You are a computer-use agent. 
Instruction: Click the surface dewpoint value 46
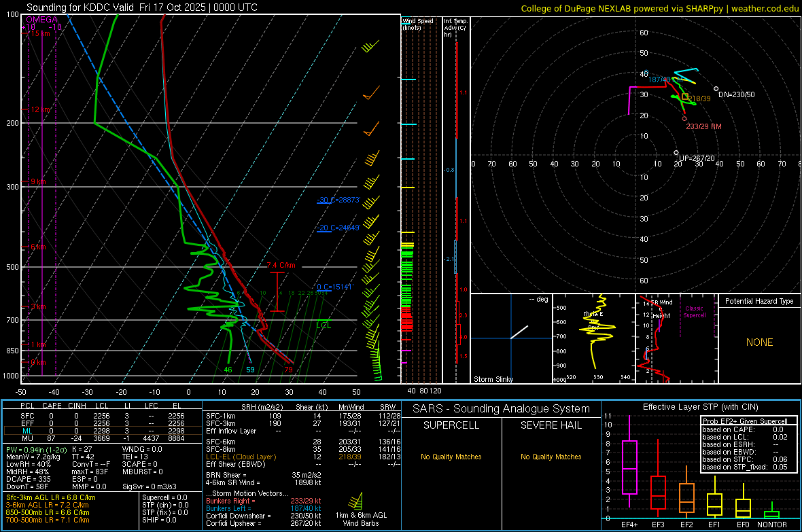pyautogui.click(x=228, y=370)
